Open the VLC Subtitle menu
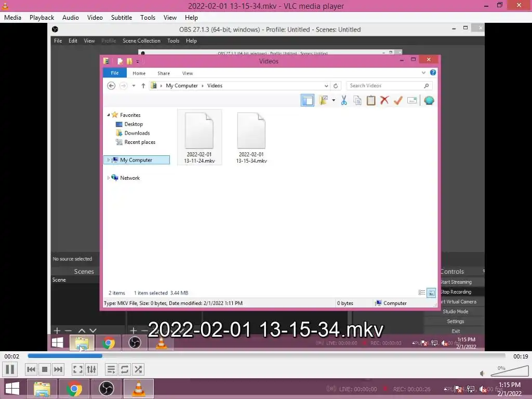 pyautogui.click(x=122, y=18)
